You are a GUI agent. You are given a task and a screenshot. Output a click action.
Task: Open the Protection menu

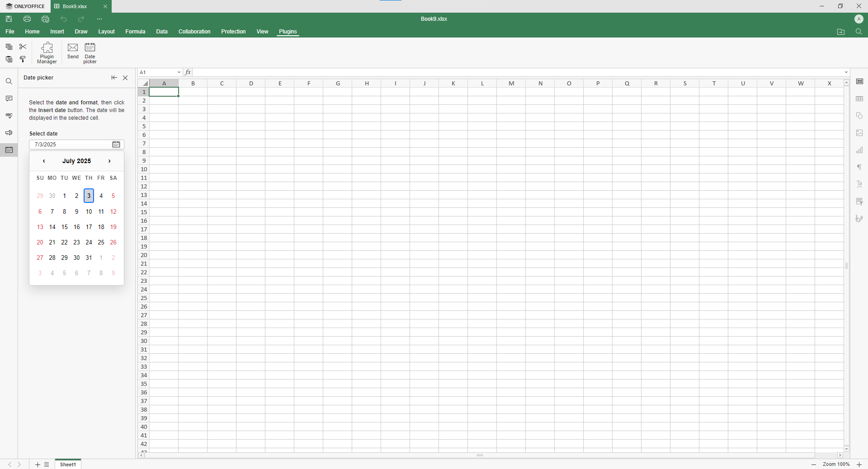(233, 32)
